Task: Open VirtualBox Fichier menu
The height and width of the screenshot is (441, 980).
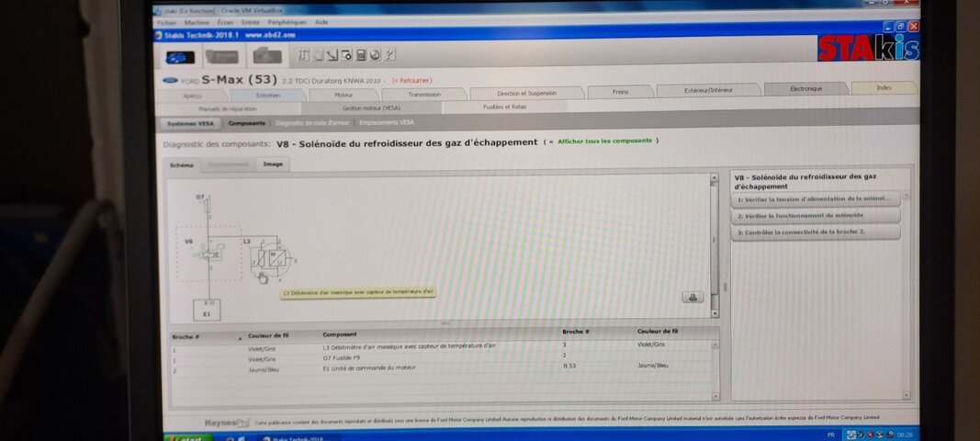Action: pyautogui.click(x=167, y=23)
